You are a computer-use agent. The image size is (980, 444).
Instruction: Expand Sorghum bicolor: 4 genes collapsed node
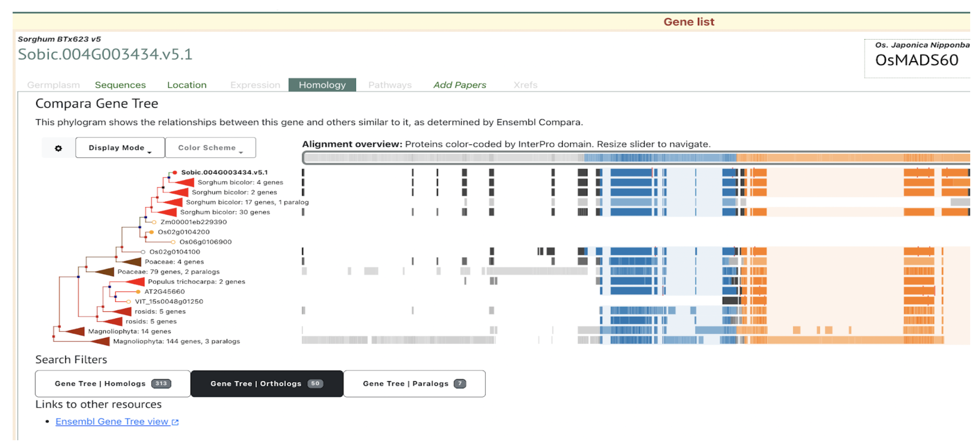click(185, 182)
